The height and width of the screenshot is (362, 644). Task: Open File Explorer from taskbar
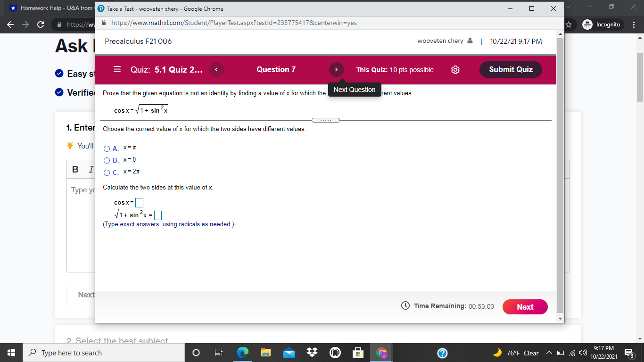[265, 353]
